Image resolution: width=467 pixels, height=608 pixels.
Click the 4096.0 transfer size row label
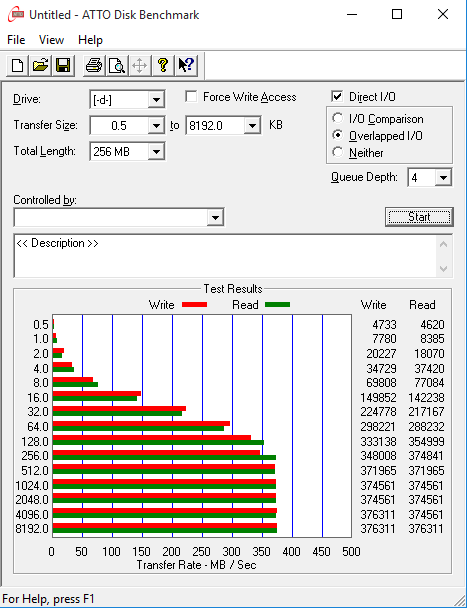pyautogui.click(x=32, y=514)
